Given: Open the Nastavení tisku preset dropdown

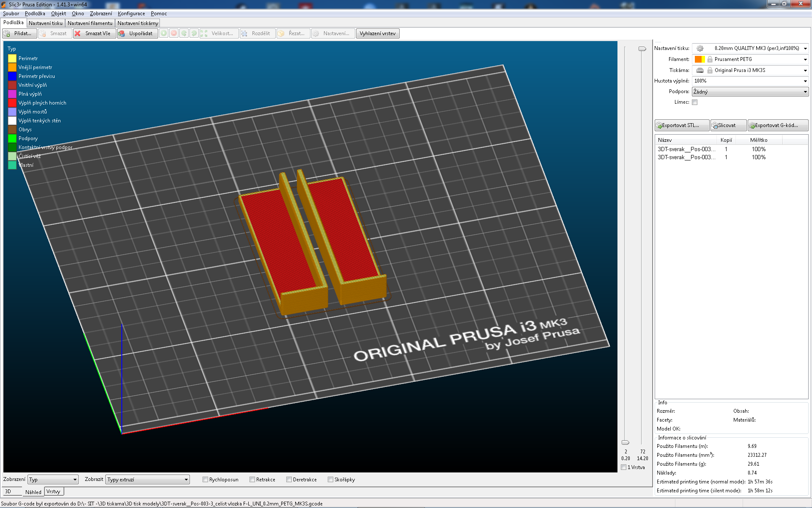Looking at the screenshot, I should pyautogui.click(x=750, y=48).
